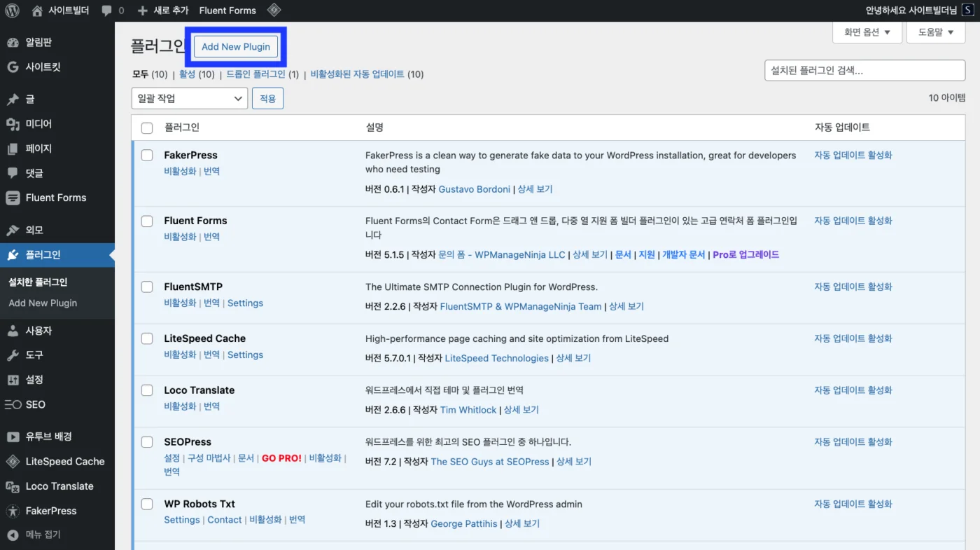
Task: Click Fluent Forms in the admin bar
Action: [227, 11]
